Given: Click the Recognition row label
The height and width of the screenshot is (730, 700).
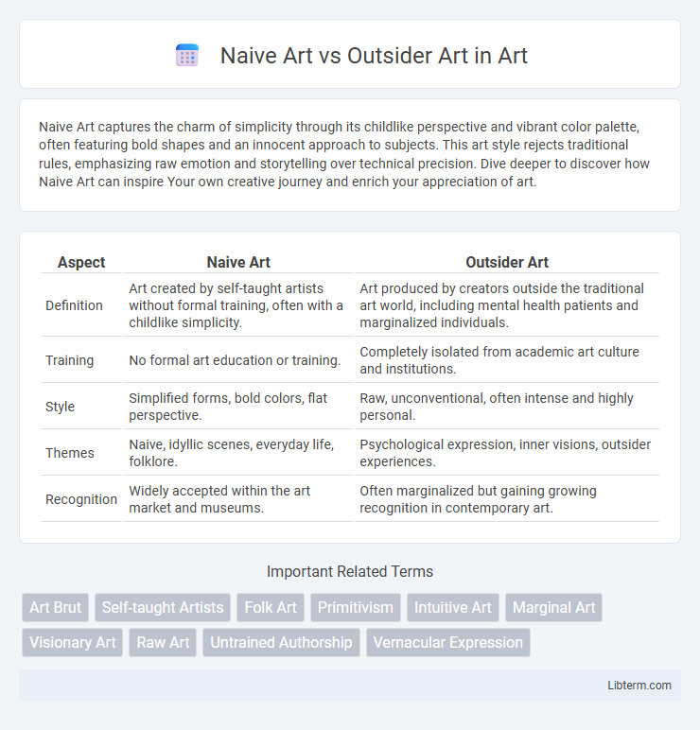Looking at the screenshot, I should [x=81, y=499].
